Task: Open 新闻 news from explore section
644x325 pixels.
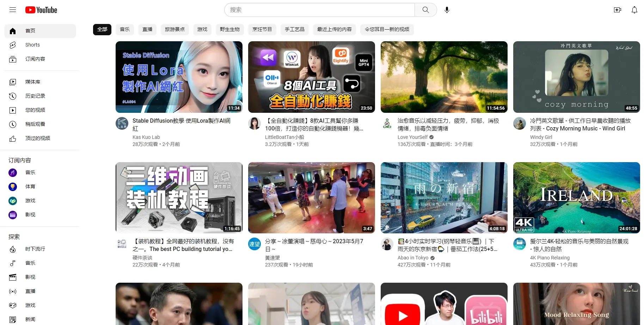Action: (30, 319)
